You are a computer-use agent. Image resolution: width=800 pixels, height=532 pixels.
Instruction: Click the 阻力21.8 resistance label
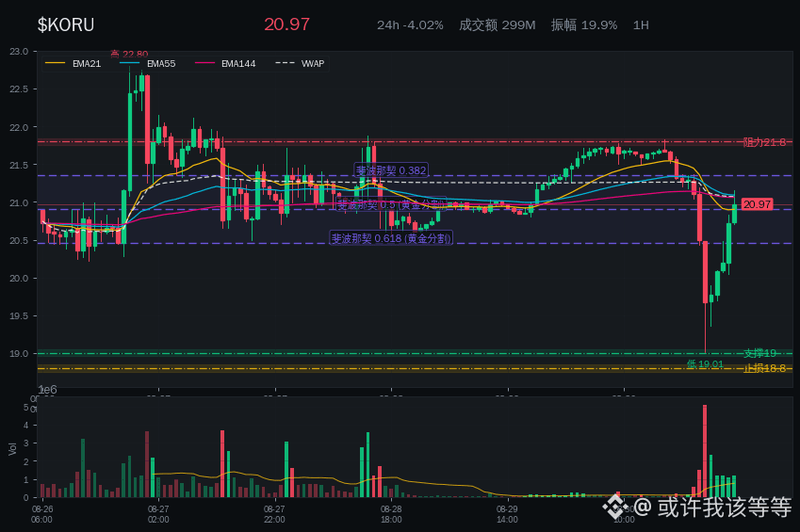click(764, 142)
